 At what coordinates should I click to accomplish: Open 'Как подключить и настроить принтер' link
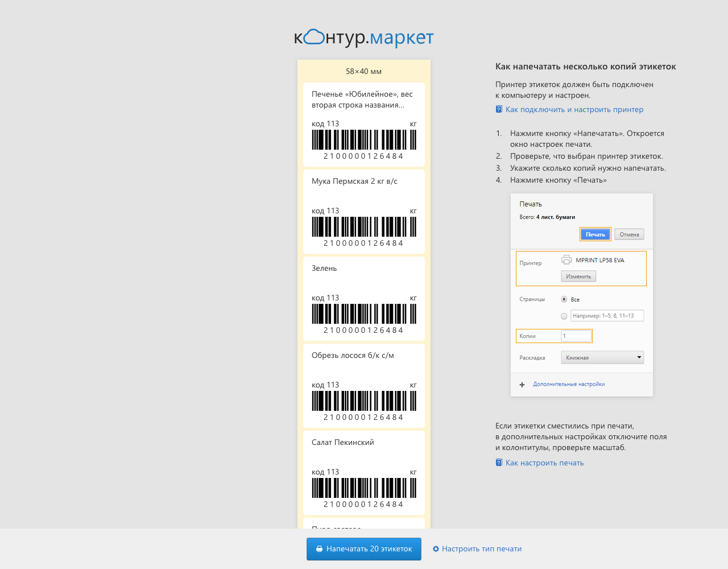point(574,109)
